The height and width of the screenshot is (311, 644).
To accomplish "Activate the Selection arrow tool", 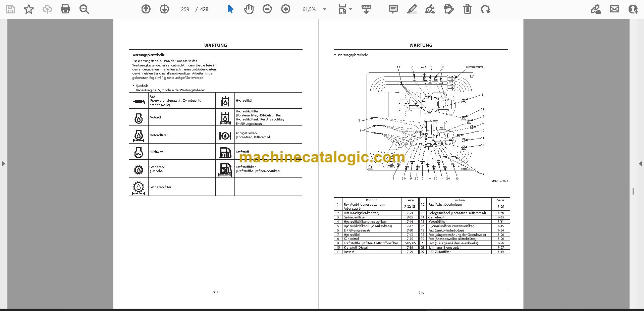I will [230, 9].
